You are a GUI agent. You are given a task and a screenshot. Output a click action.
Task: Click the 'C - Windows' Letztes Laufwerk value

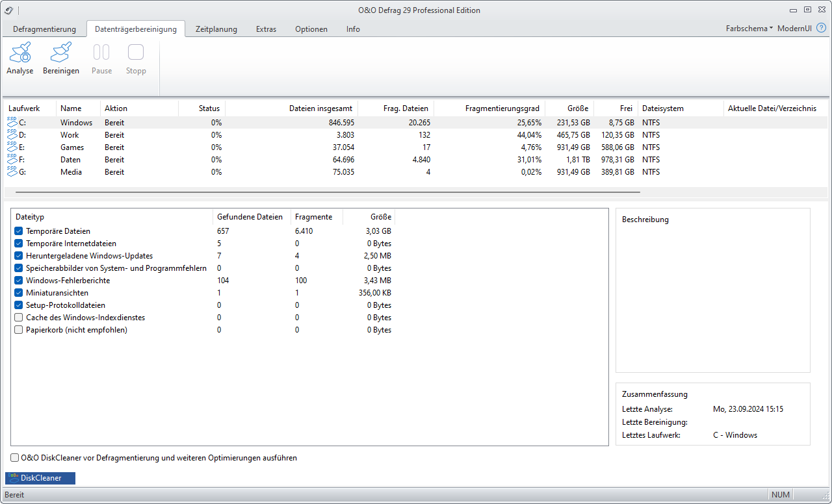click(x=735, y=435)
